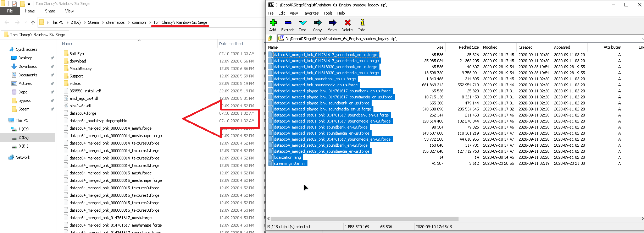Screen dimensions: 644x233
Task: Click 'steamapps' breadcrumb segment
Action: tap(115, 22)
